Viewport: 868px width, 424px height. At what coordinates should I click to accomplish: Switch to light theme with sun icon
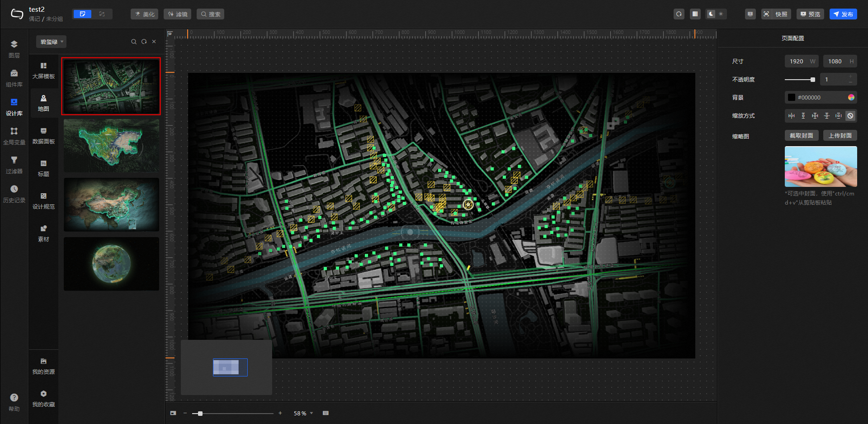(x=721, y=14)
